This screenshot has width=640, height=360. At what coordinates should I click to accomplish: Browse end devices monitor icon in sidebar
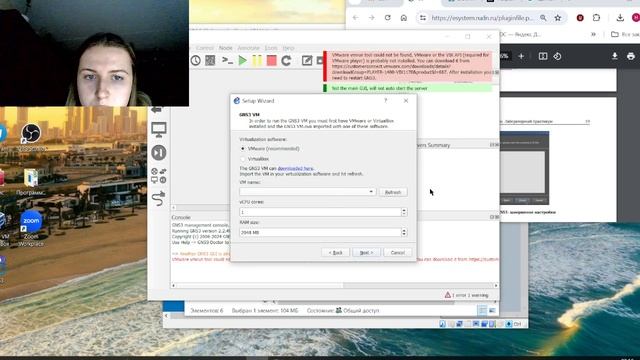(x=158, y=130)
